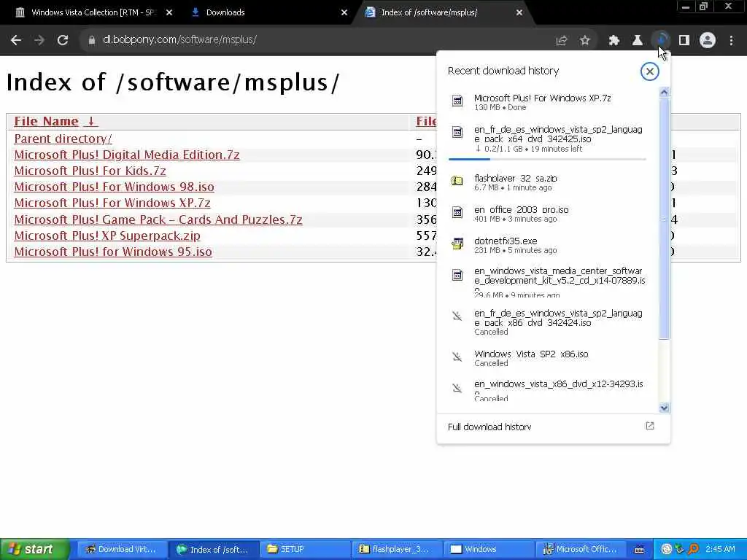747x560 pixels.
Task: Download Microsoft Plus! For Windows 98.iso
Action: (x=115, y=187)
